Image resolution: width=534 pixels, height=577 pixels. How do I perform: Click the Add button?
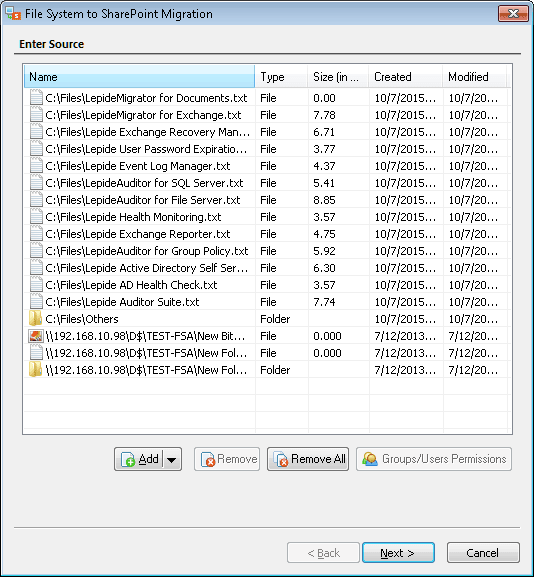click(139, 459)
